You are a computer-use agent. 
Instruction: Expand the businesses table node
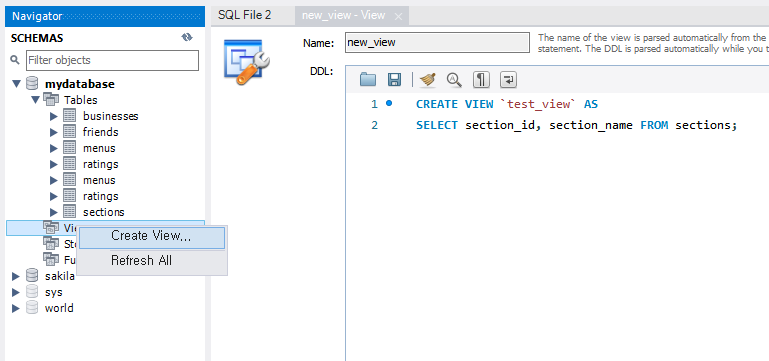coord(54,116)
